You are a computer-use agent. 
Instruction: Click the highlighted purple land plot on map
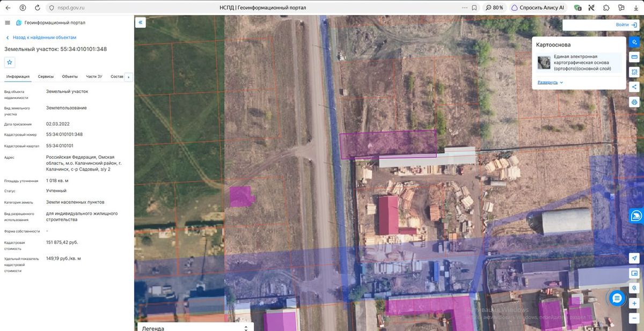pos(387,144)
